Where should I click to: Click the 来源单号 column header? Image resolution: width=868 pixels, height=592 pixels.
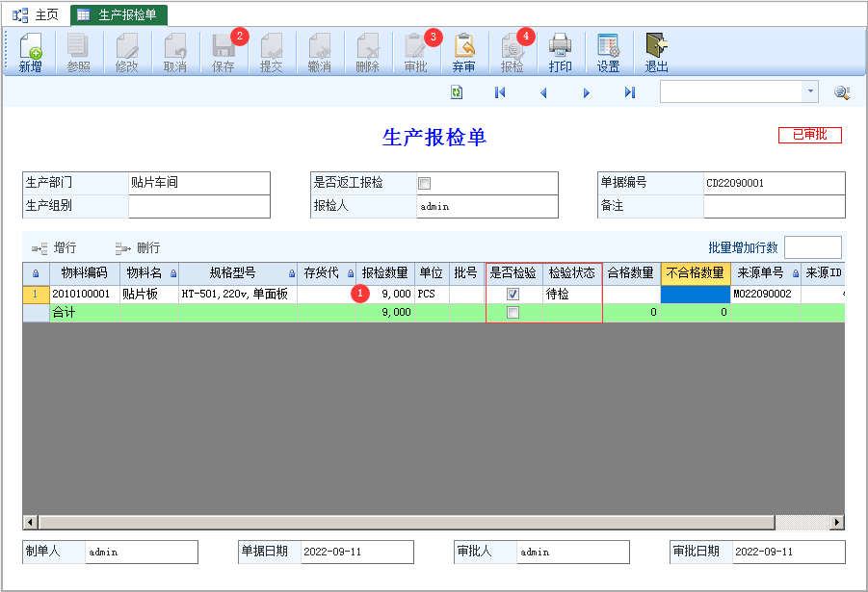point(766,273)
